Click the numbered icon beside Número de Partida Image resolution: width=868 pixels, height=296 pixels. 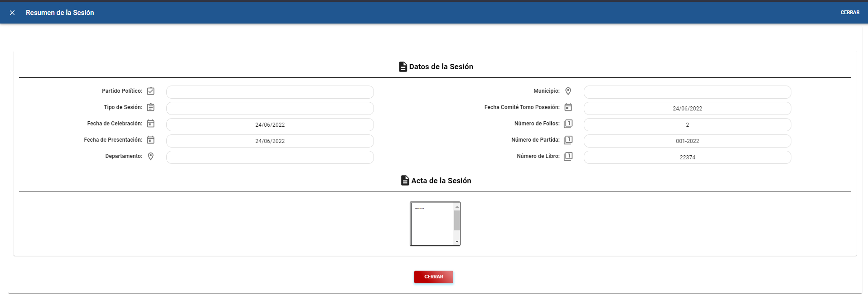(x=568, y=140)
